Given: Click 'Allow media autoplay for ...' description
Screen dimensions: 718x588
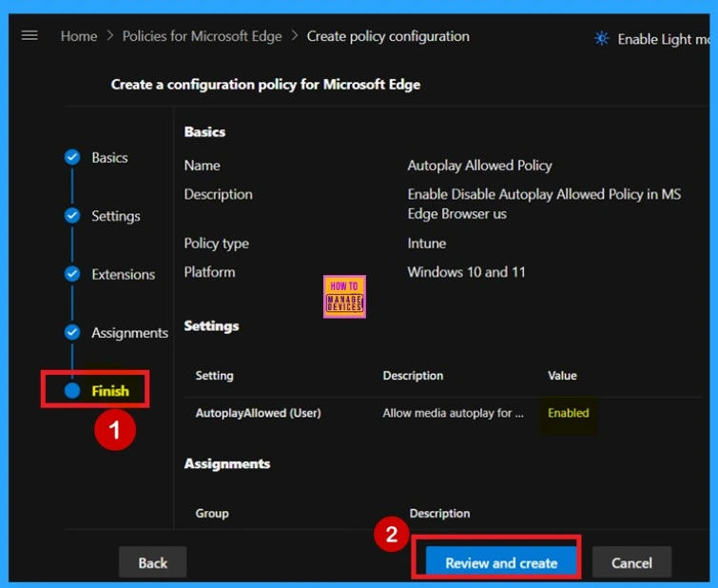Looking at the screenshot, I should tap(453, 413).
